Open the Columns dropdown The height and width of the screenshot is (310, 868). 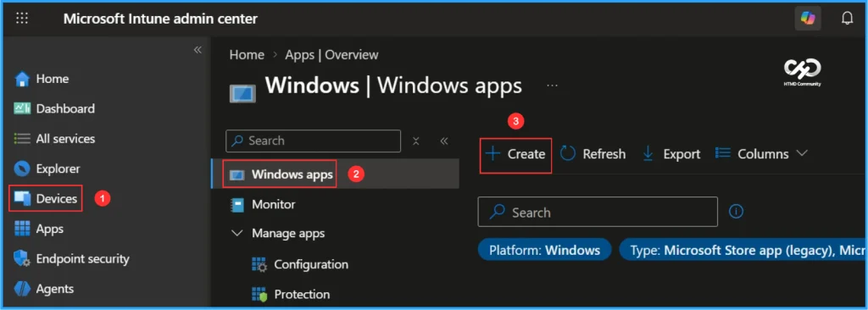click(x=761, y=154)
